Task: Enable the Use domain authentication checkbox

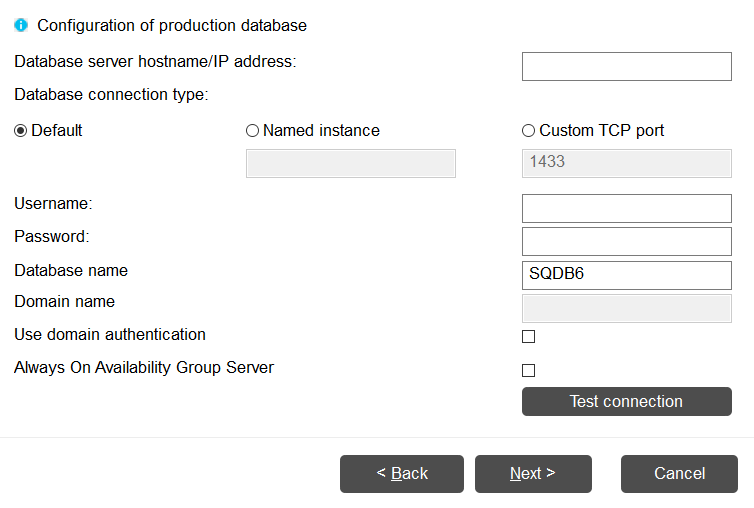Action: click(528, 336)
